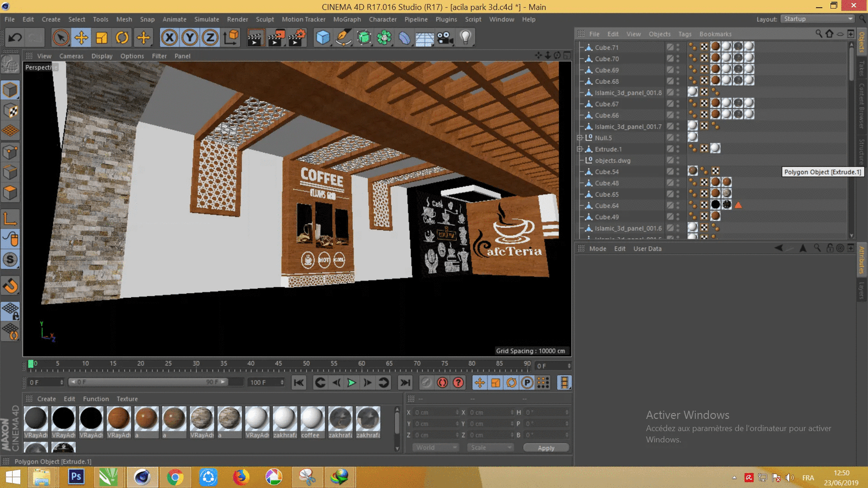Select the Scale tool
Viewport: 868px width, 488px height.
pyautogui.click(x=102, y=38)
